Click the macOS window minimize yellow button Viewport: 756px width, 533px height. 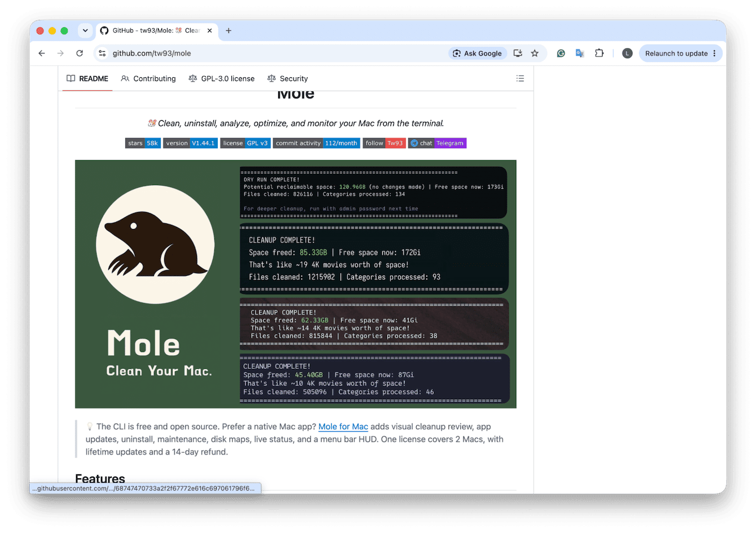52,30
